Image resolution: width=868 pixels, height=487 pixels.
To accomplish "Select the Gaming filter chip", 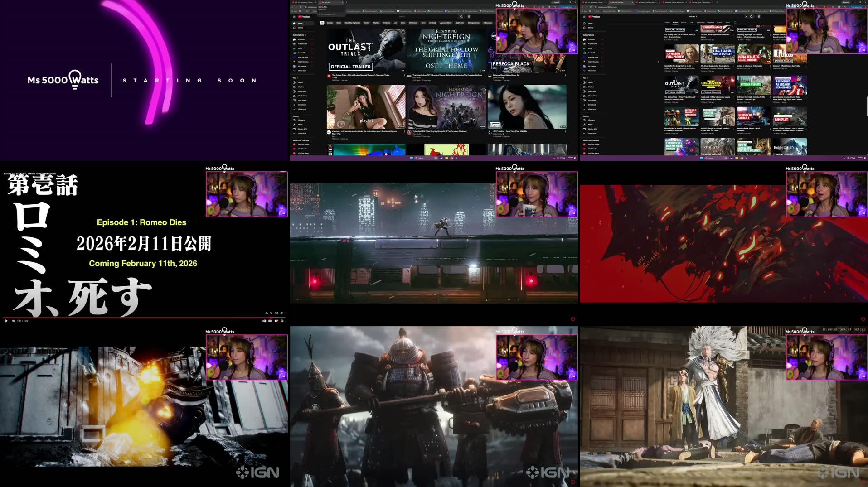I will click(330, 23).
